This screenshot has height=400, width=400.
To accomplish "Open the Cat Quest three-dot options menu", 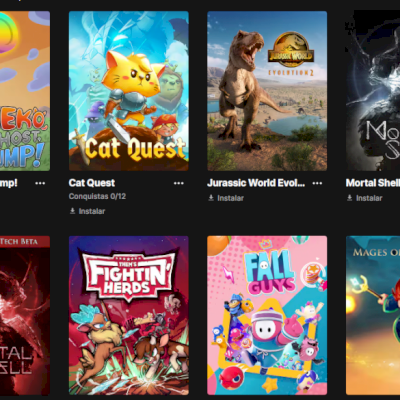I will [x=179, y=183].
